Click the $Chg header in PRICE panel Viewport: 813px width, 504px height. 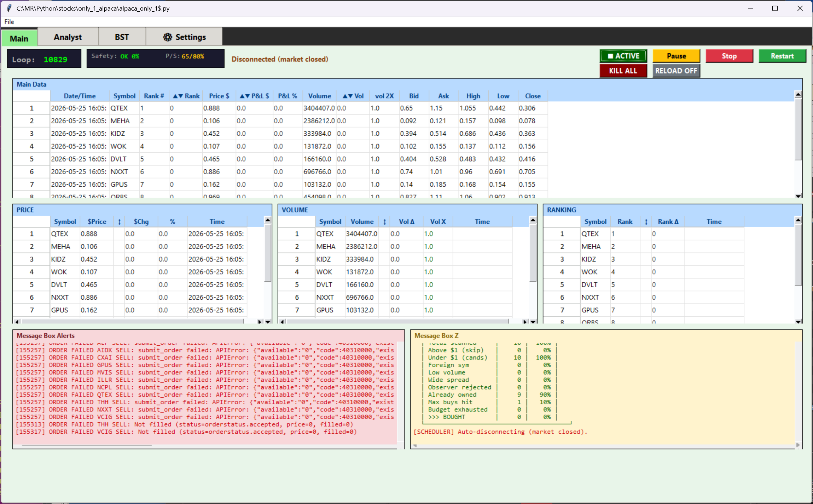click(x=141, y=222)
